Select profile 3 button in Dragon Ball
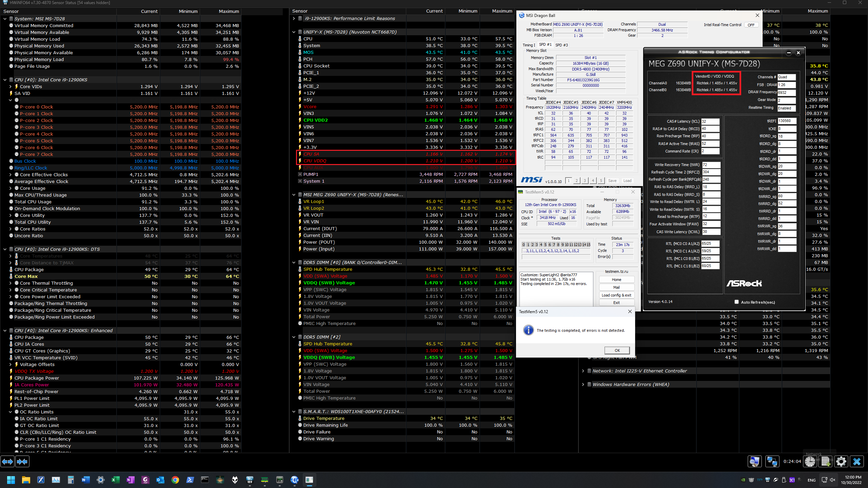 [585, 181]
